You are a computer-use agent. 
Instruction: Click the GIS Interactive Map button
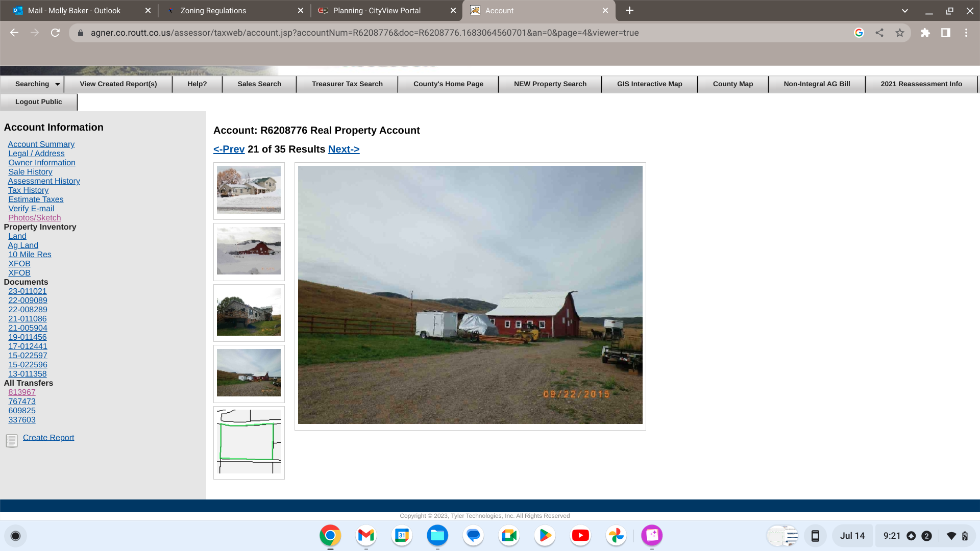point(649,84)
